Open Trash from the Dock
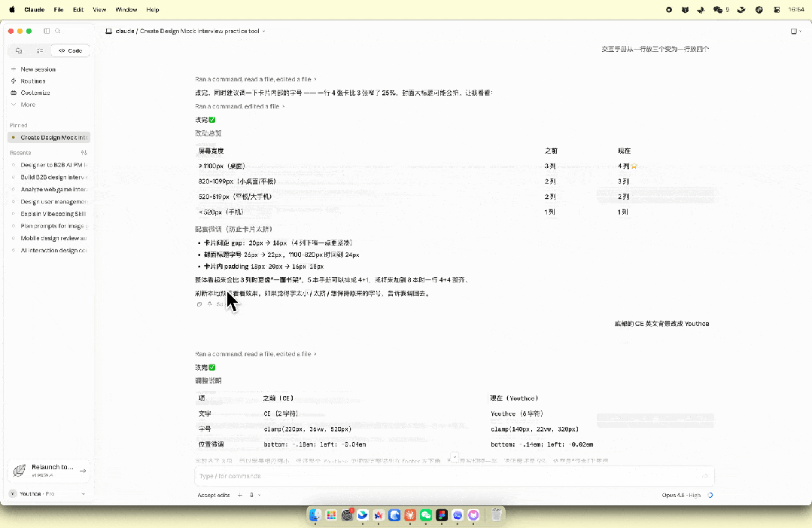This screenshot has height=528, width=812. click(496, 515)
